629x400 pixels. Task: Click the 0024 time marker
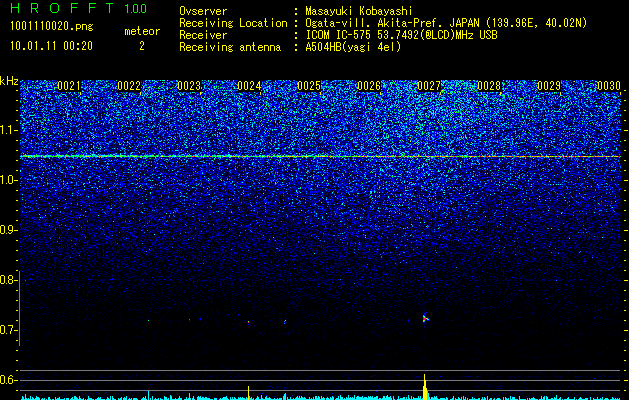(x=249, y=86)
